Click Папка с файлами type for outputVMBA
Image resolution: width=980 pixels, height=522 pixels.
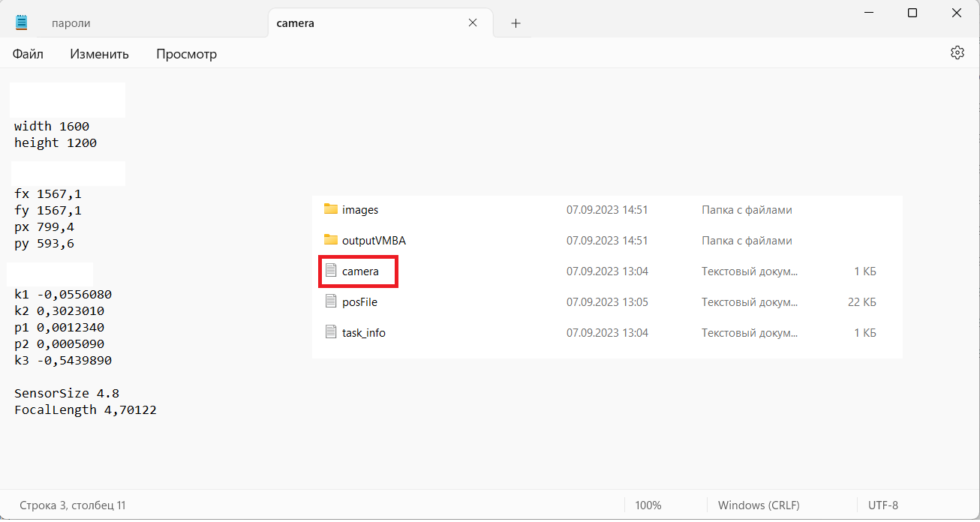[x=747, y=241]
